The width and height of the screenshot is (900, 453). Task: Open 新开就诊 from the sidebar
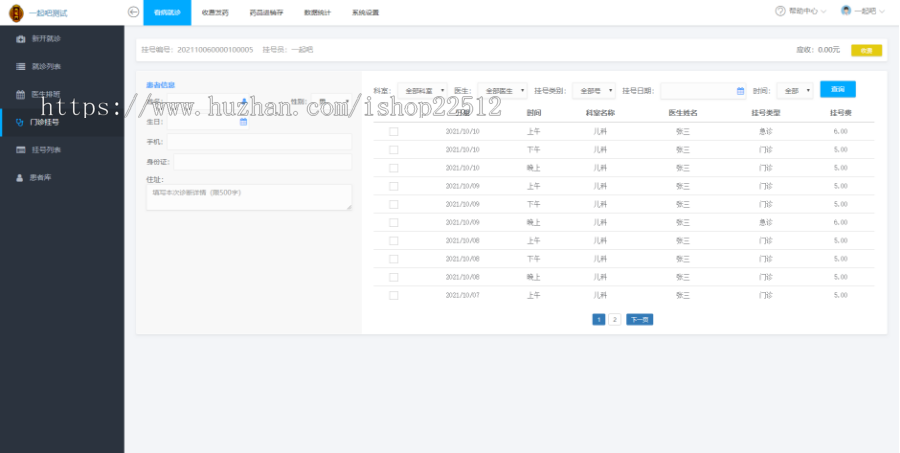coord(46,38)
